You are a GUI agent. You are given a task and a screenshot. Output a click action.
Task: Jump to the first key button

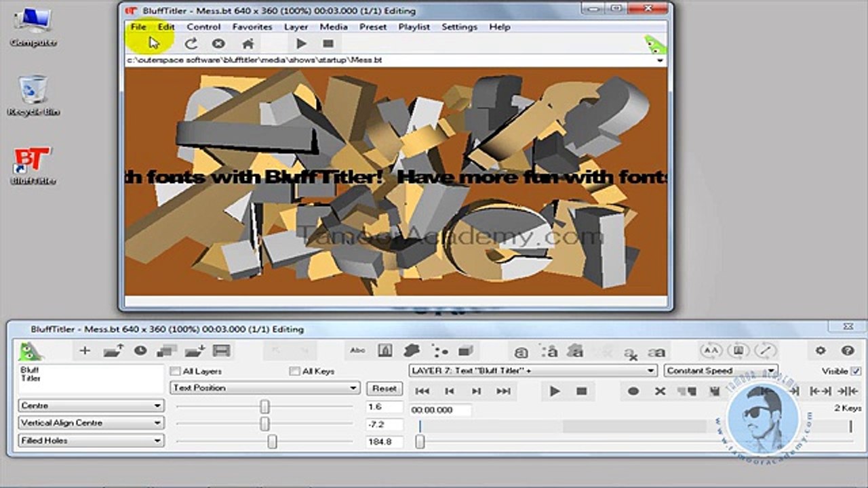[x=422, y=391]
